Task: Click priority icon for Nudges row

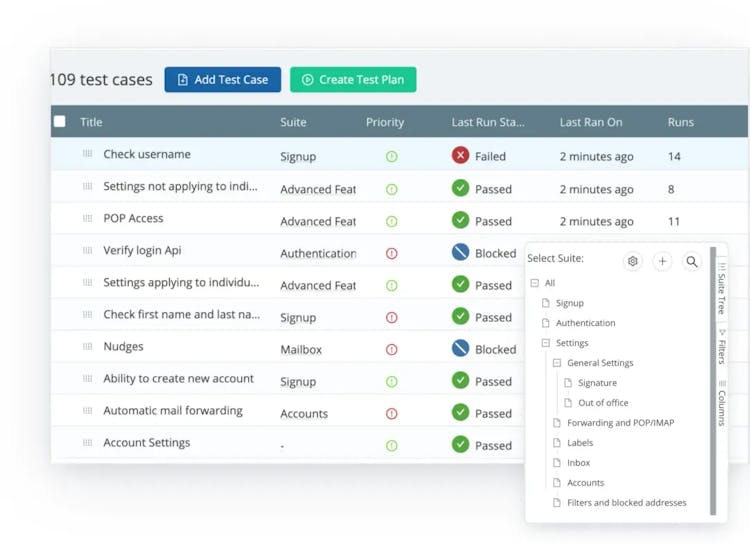Action: [392, 349]
